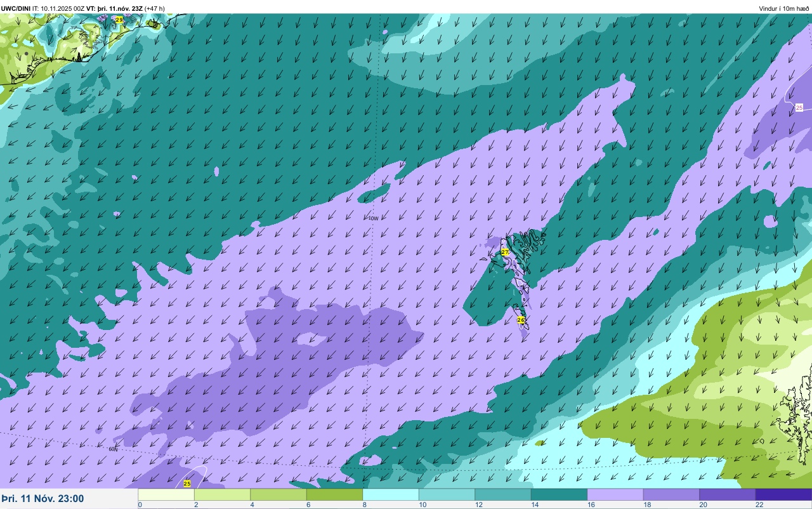Screen dimensions: 812x509
Task: Click the yellow 26 label at the southern Faroes
Action: click(521, 320)
